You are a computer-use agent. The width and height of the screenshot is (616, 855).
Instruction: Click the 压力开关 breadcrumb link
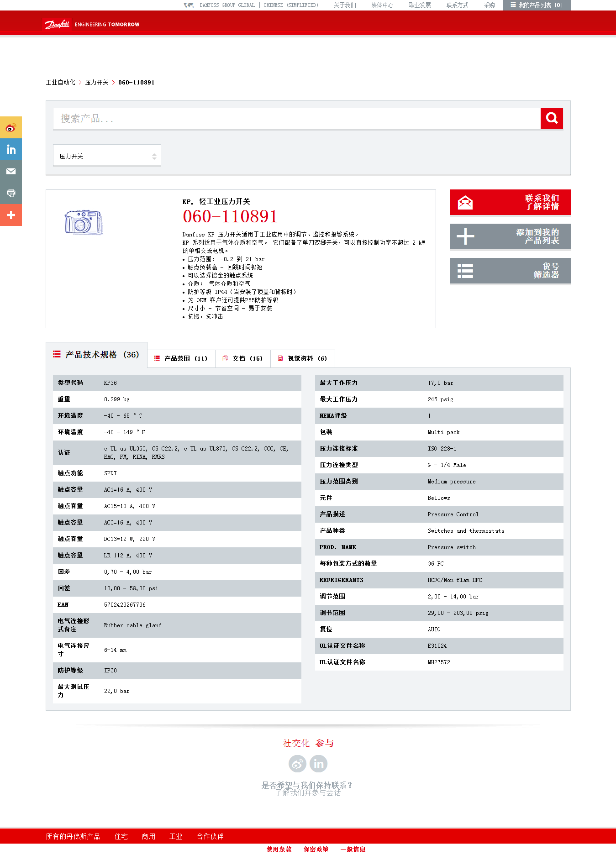pyautogui.click(x=97, y=83)
